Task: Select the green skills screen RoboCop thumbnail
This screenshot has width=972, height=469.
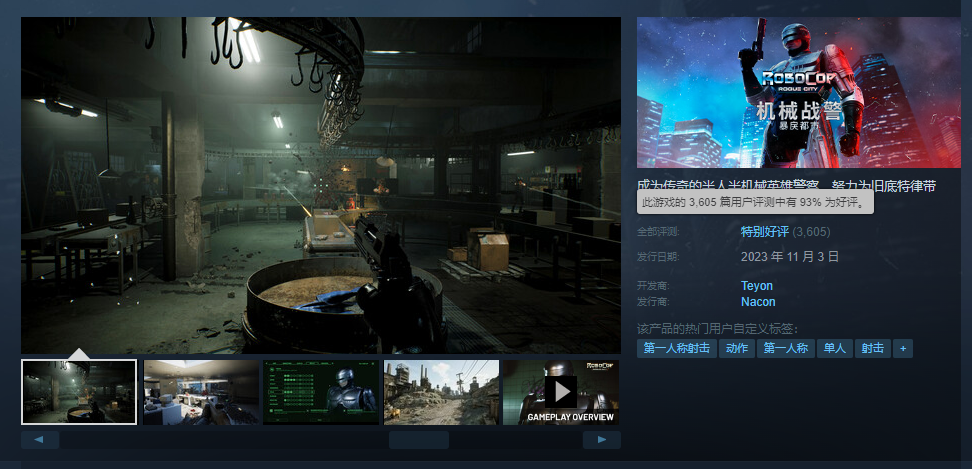Action: tap(321, 392)
